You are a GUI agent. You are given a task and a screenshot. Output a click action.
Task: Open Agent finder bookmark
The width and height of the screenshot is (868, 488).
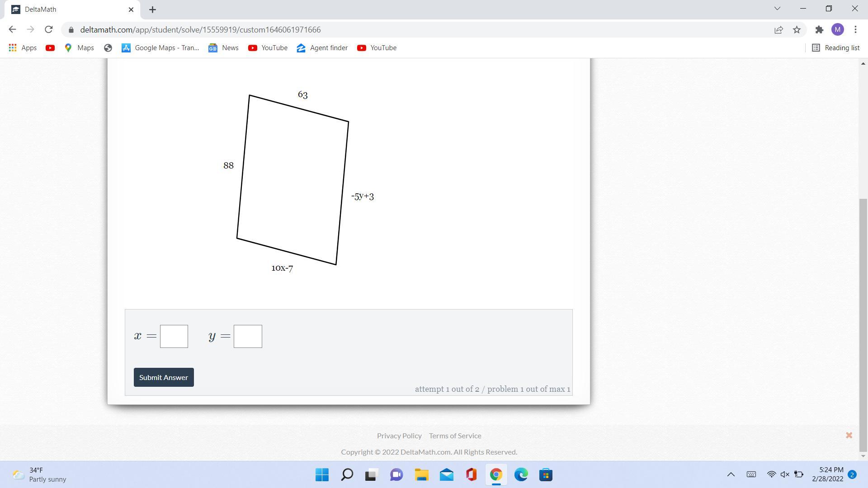coord(322,48)
